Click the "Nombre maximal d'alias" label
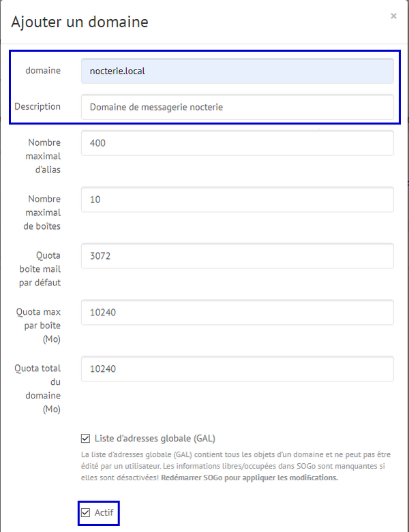Image resolution: width=409 pixels, height=532 pixels. [x=44, y=156]
